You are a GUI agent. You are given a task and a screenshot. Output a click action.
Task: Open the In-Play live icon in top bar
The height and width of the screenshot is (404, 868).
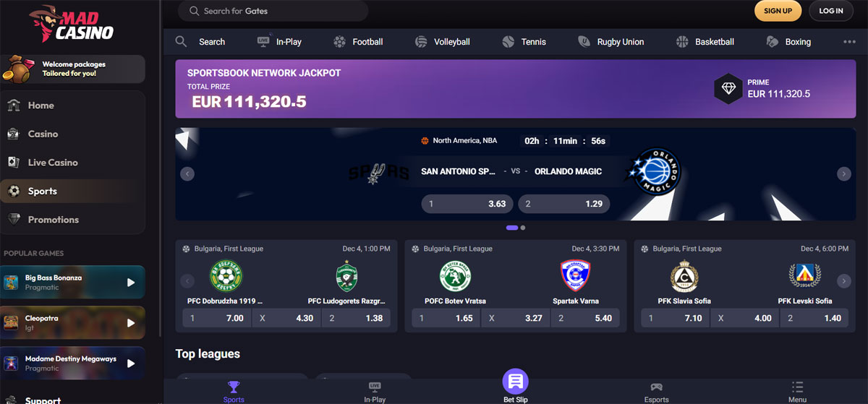coord(263,41)
